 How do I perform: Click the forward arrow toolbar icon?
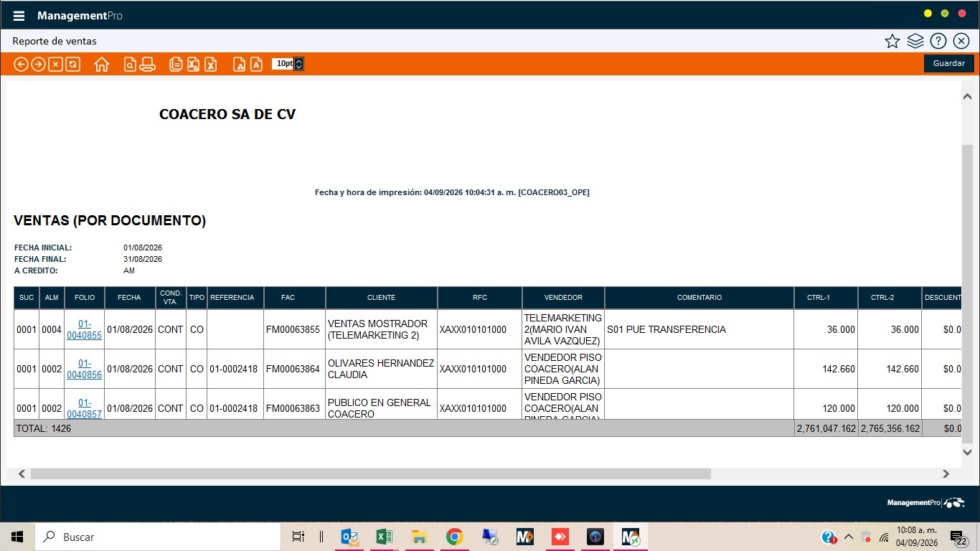coord(38,65)
